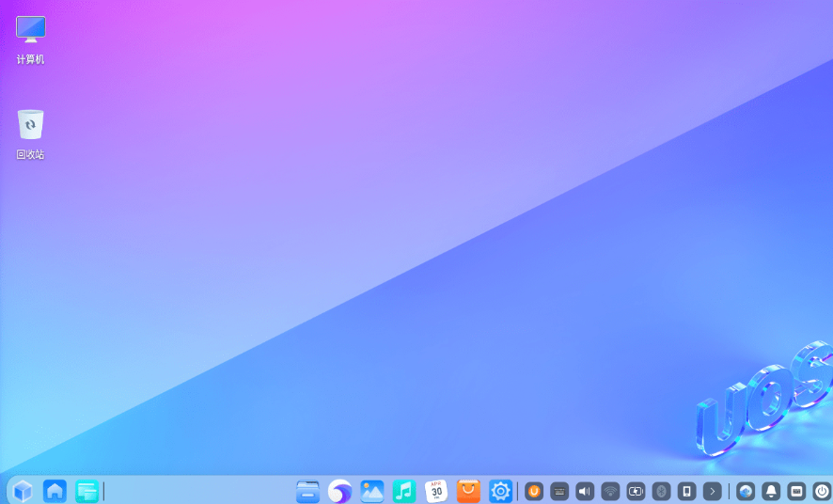
Task: Open the onscreen keyboard tray icon
Action: click(x=559, y=491)
